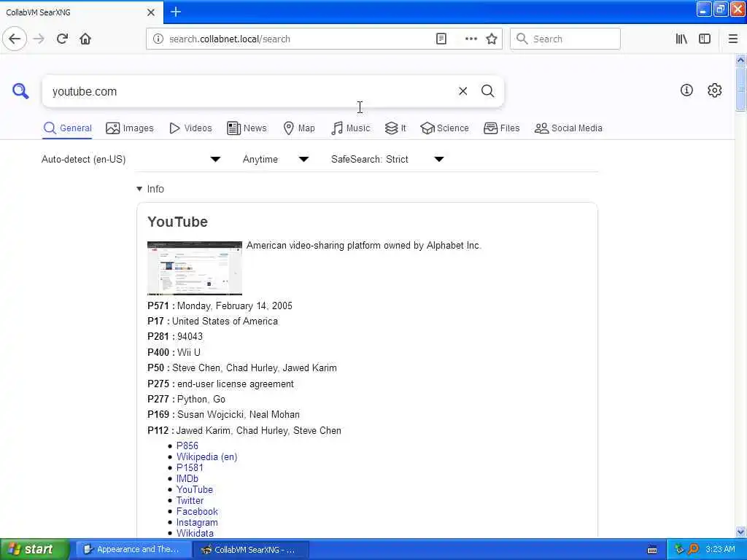Viewport: 747px width, 560px height.
Task: Close the CollabVM SearXNG tab
Action: 151,12
